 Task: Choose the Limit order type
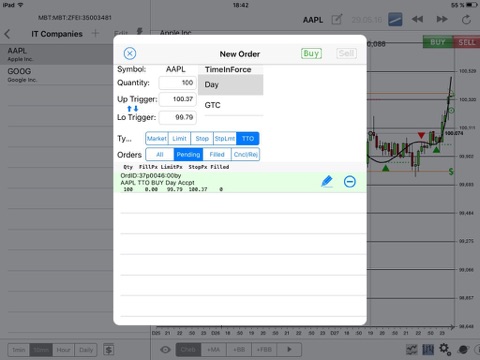[179, 139]
